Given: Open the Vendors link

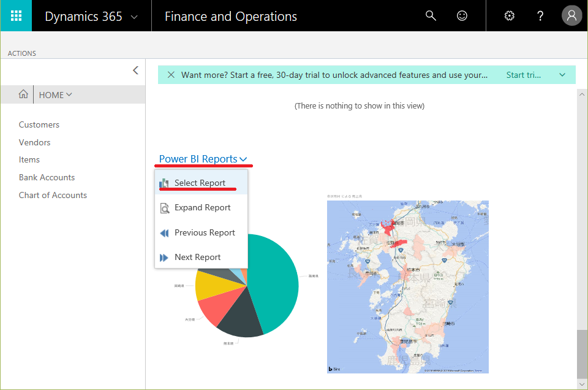Looking at the screenshot, I should coord(34,142).
